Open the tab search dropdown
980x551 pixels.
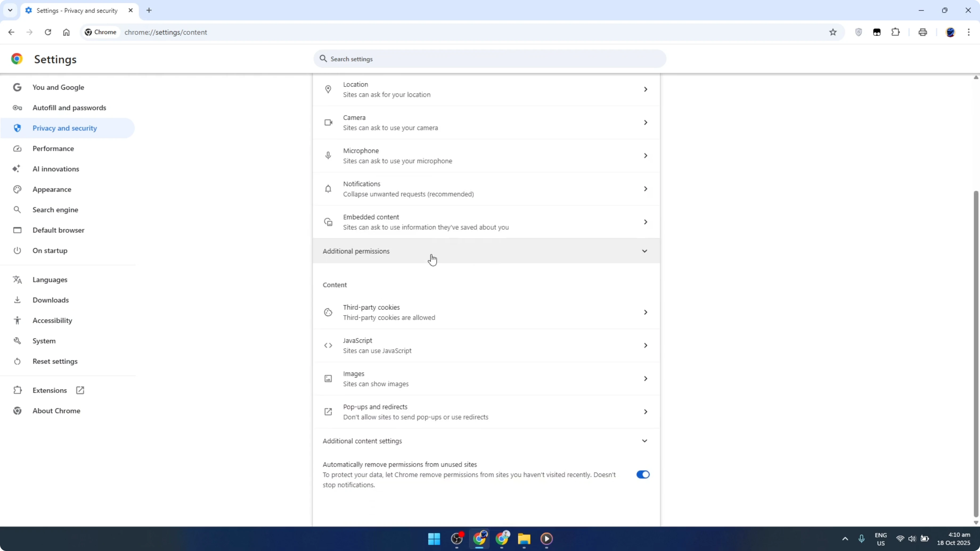tap(10, 10)
